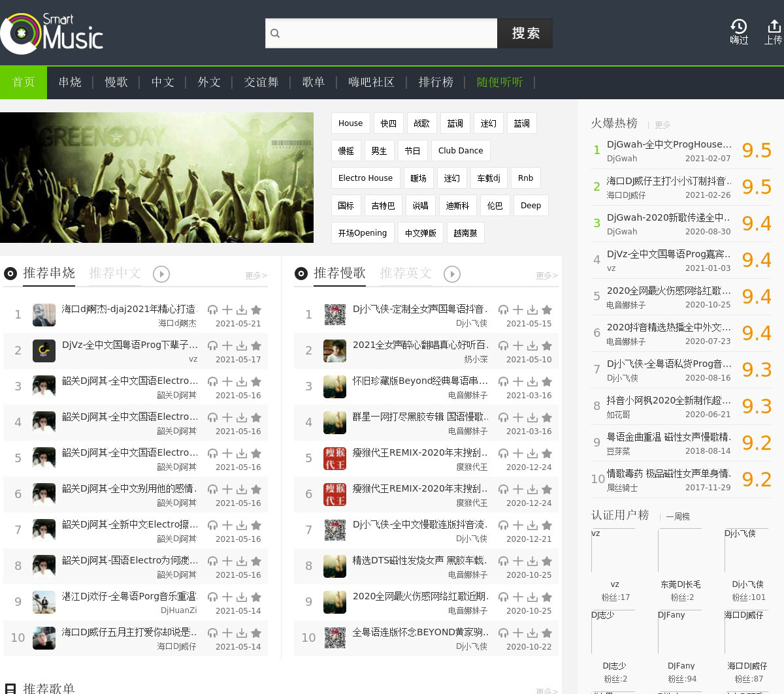This screenshot has height=694, width=784.
Task: Click the Smart Music logo
Action: click(52, 33)
